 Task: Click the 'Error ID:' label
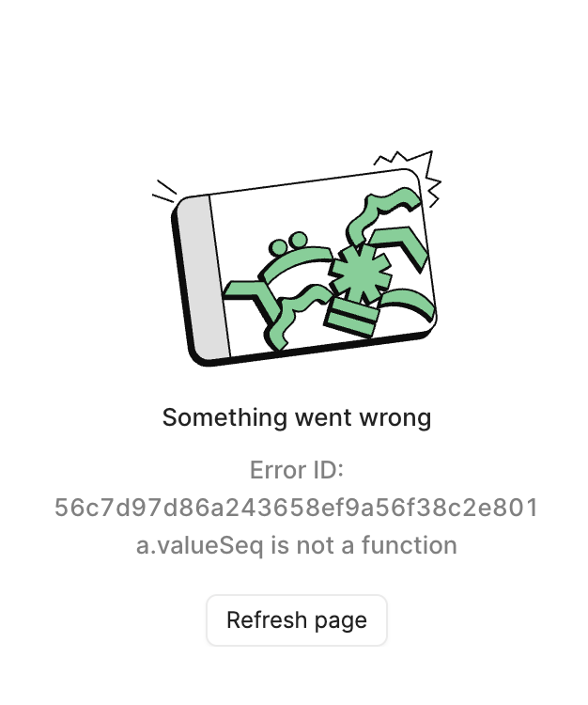click(x=297, y=470)
